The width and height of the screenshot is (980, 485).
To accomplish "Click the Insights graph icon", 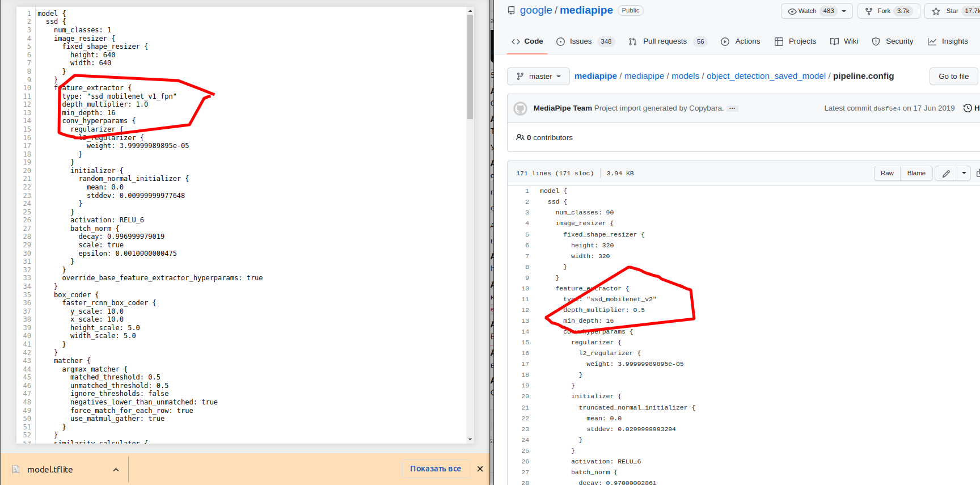I will click(932, 41).
